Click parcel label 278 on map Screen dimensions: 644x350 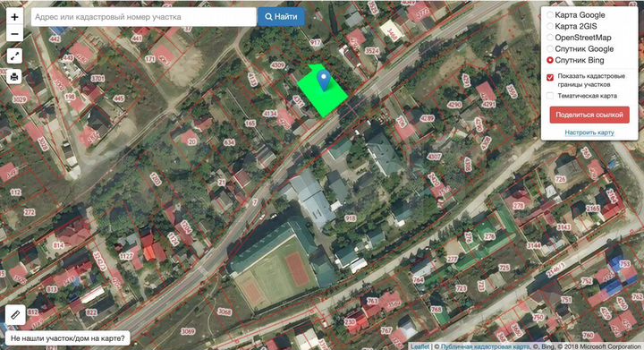tap(519, 206)
